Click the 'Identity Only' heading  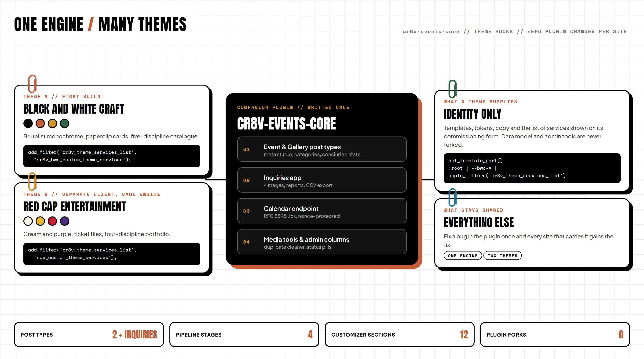point(472,114)
